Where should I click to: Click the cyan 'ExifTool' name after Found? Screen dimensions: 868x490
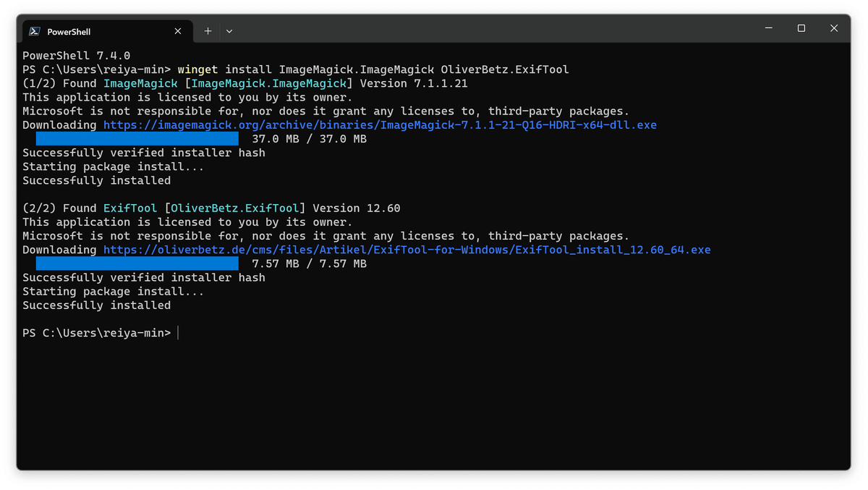[130, 208]
